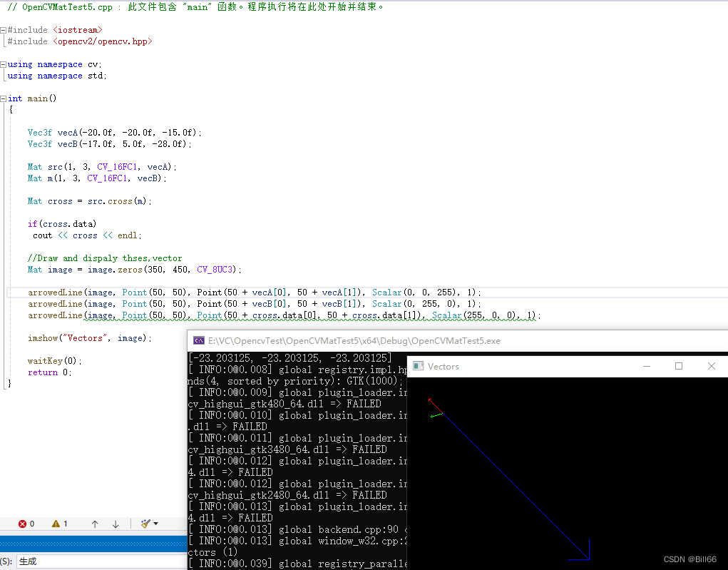Open the Code Cleanup options dropdown arrow
Viewport: 728px width, 570px height.
pyautogui.click(x=155, y=523)
